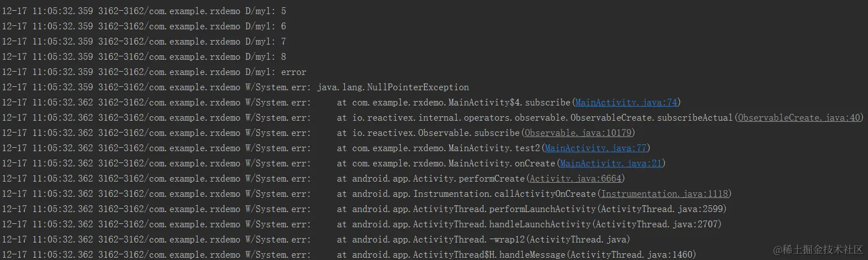Click the Activity.performCreate frame text

[439, 179]
